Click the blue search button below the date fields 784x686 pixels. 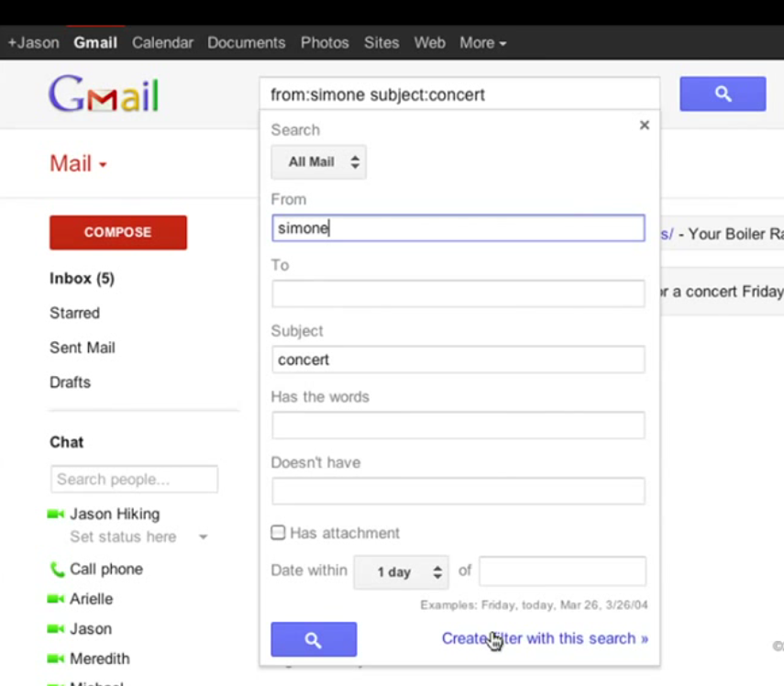tap(314, 639)
